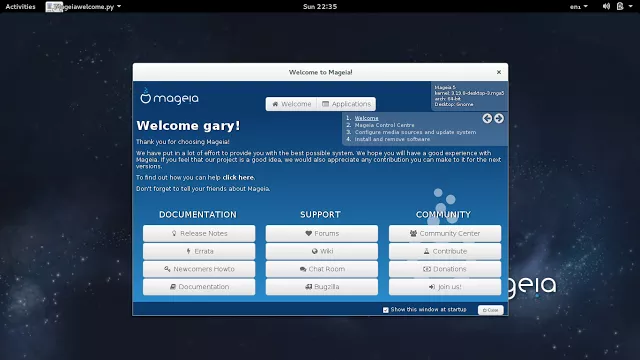Click the Mageia logo in the header
Viewport: 640px width, 360px height.
(169, 97)
